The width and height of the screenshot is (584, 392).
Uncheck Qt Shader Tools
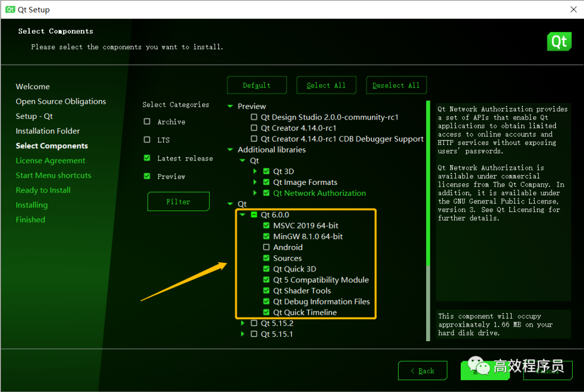tap(266, 290)
